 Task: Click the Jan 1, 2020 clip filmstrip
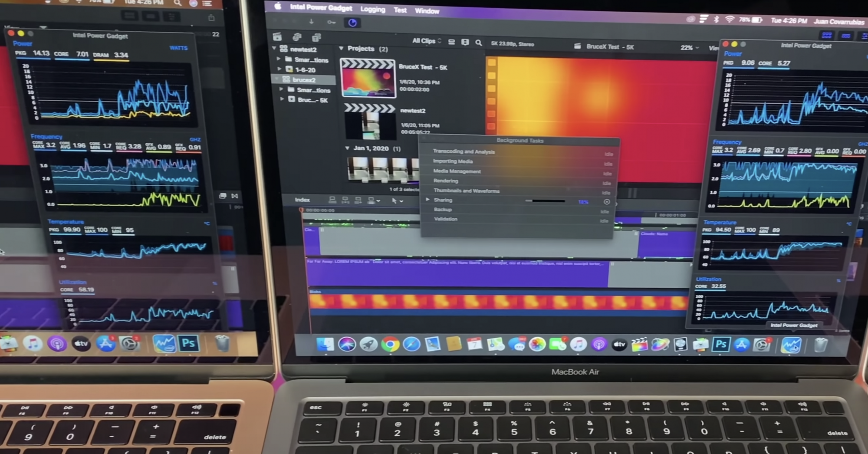pyautogui.click(x=383, y=170)
